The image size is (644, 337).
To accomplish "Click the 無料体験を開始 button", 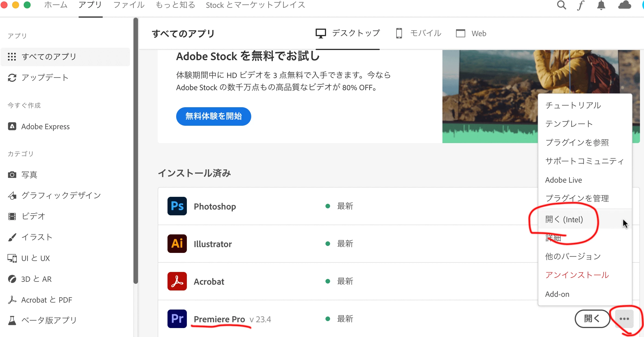I will tap(213, 116).
